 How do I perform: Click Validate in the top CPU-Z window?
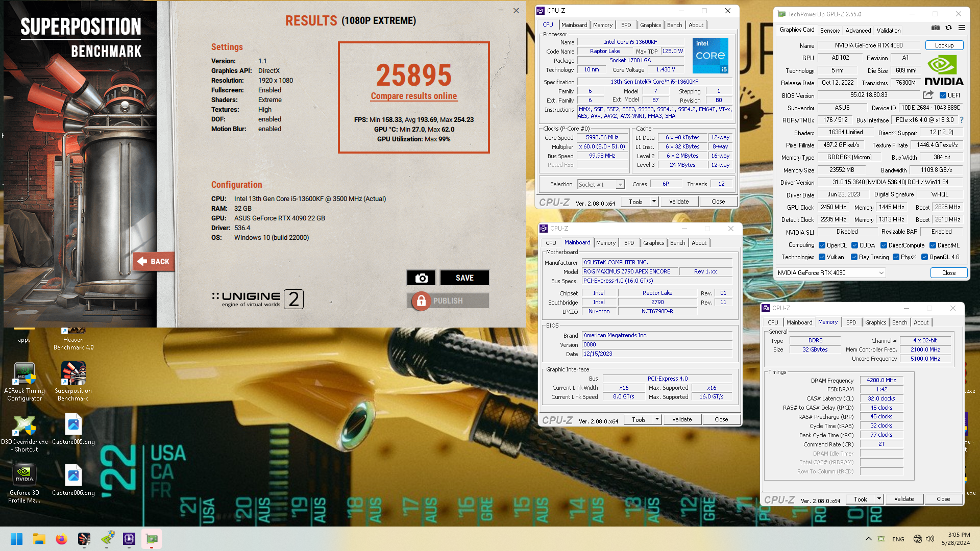[679, 202]
